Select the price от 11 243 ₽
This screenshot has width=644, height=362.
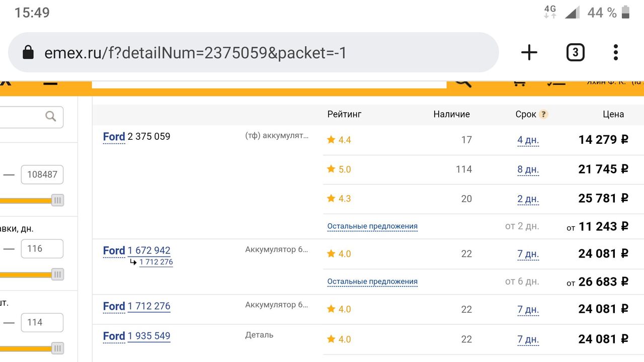598,227
